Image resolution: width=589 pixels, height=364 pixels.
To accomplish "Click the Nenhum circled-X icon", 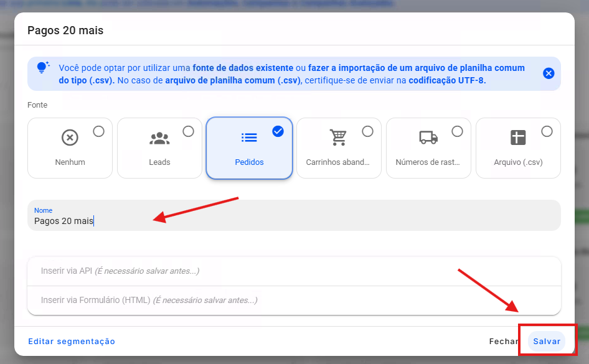I will click(70, 138).
